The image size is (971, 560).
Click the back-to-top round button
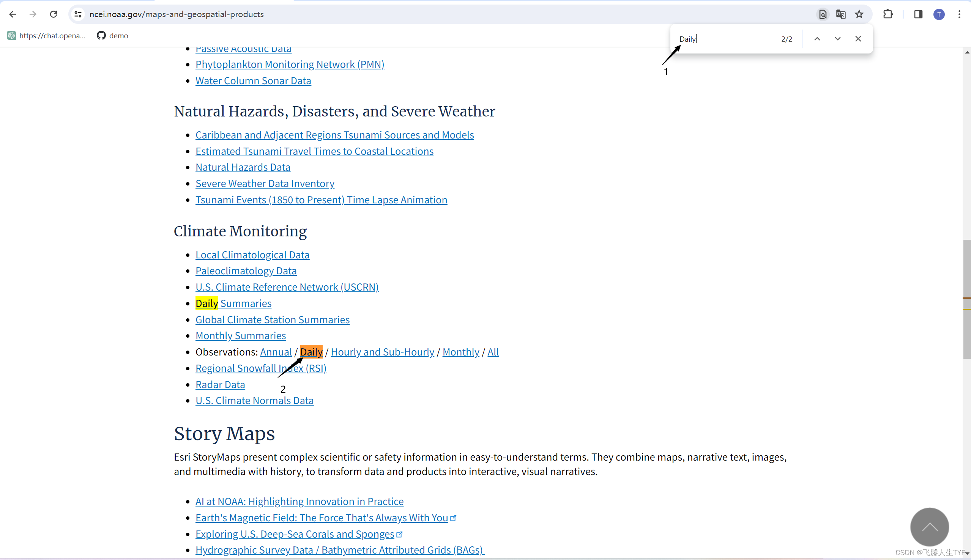point(930,527)
